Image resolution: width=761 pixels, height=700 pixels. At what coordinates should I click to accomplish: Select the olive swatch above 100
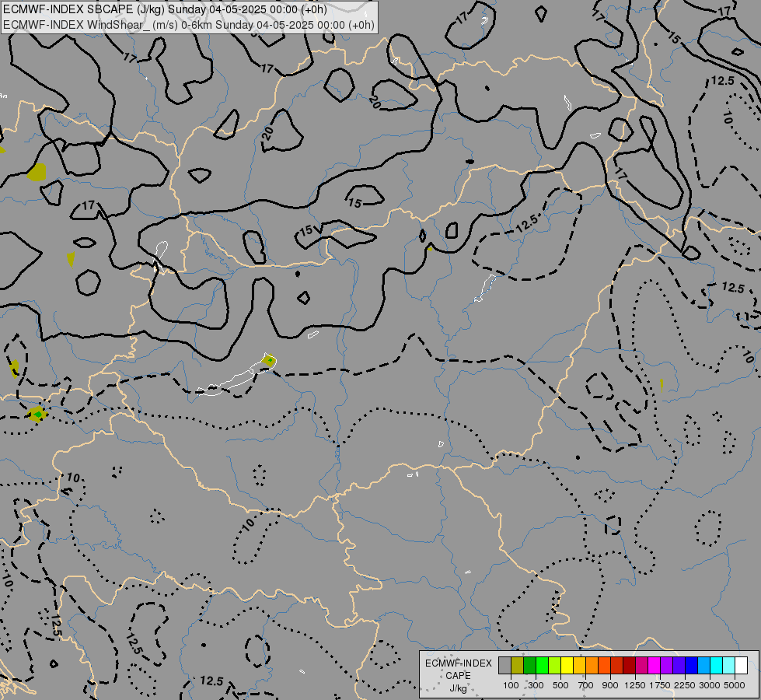point(518,666)
